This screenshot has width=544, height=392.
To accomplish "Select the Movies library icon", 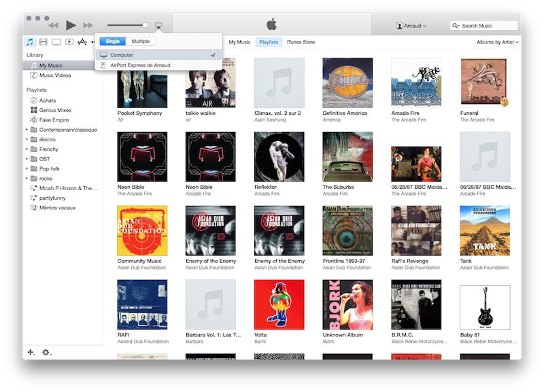I will coord(44,42).
